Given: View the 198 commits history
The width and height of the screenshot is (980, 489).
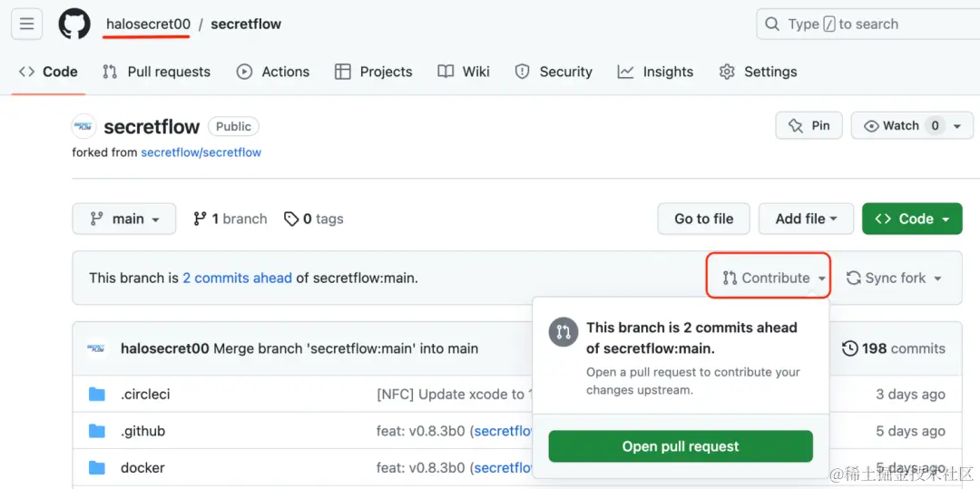Looking at the screenshot, I should [x=894, y=348].
